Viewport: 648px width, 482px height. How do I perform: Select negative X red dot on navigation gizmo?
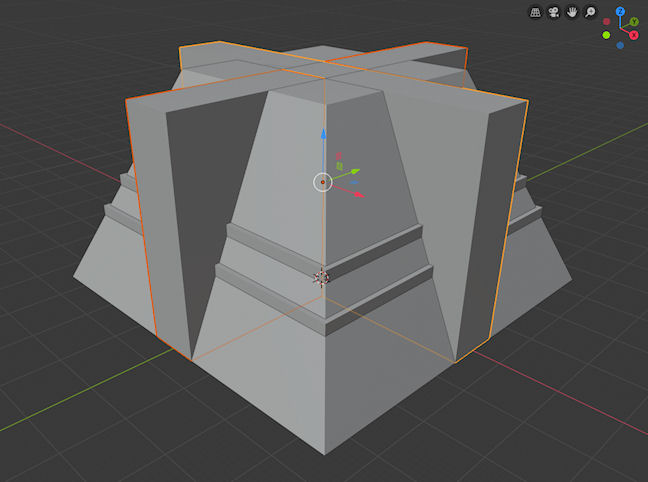click(x=607, y=21)
